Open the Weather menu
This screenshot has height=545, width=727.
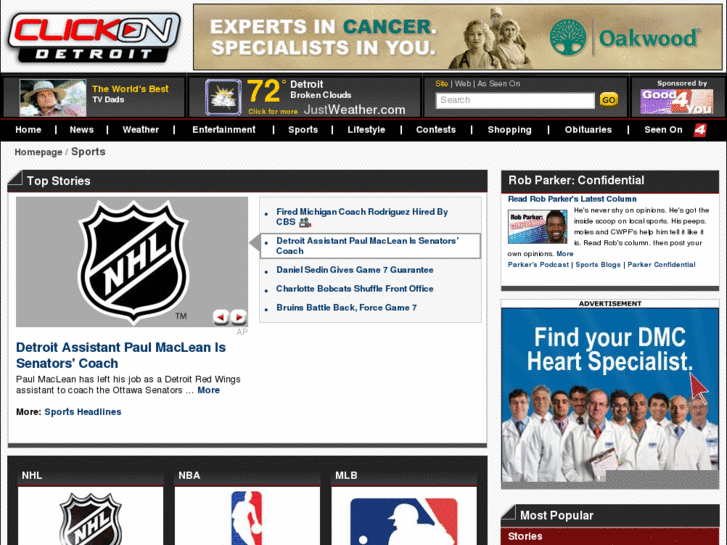point(140,130)
